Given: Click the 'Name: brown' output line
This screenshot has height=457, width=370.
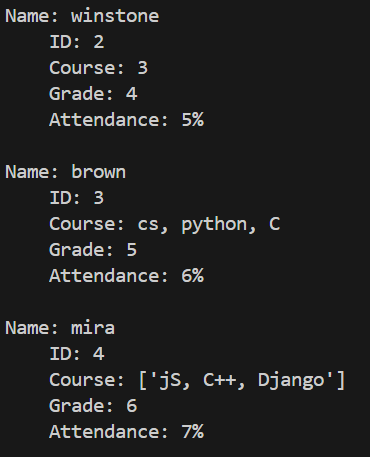Looking at the screenshot, I should [65, 172].
